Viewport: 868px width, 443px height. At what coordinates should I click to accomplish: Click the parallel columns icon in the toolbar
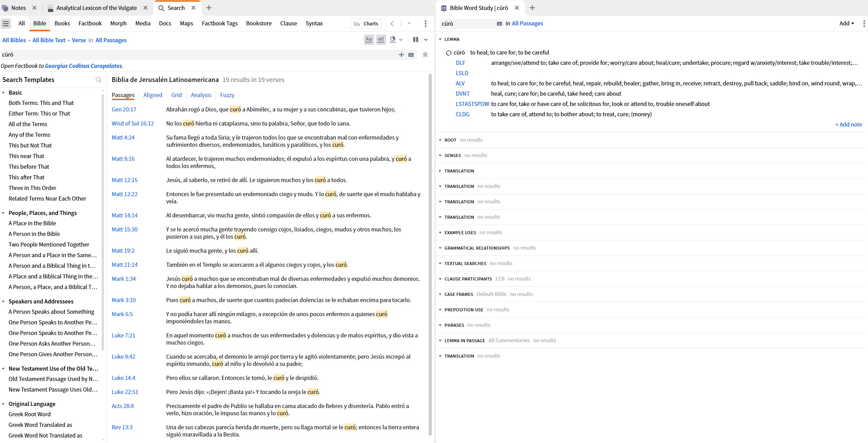pos(415,40)
